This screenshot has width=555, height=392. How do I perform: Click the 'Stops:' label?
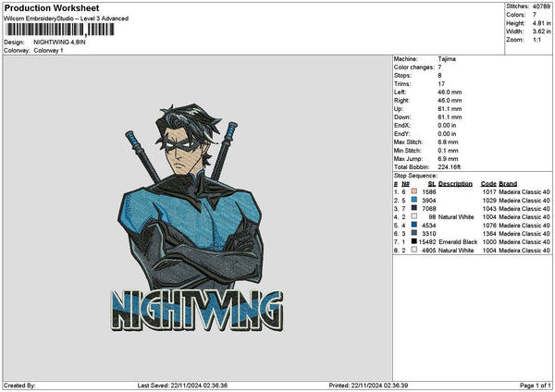coord(402,76)
